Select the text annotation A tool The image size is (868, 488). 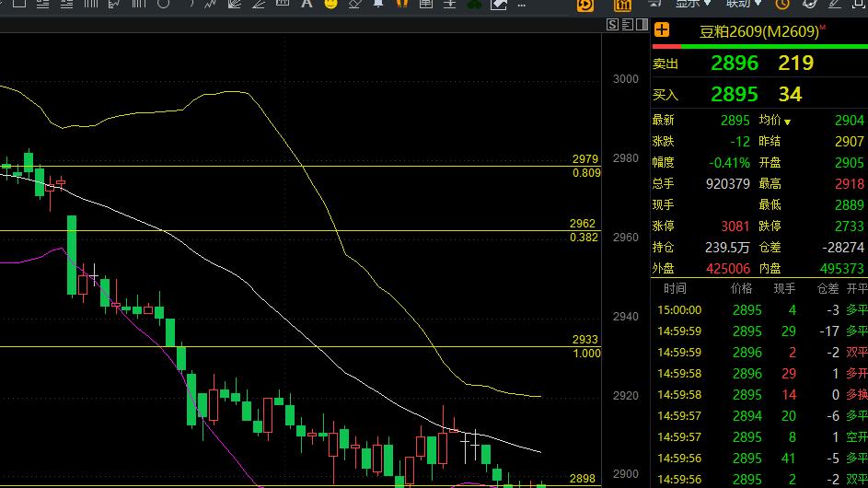coord(307,4)
